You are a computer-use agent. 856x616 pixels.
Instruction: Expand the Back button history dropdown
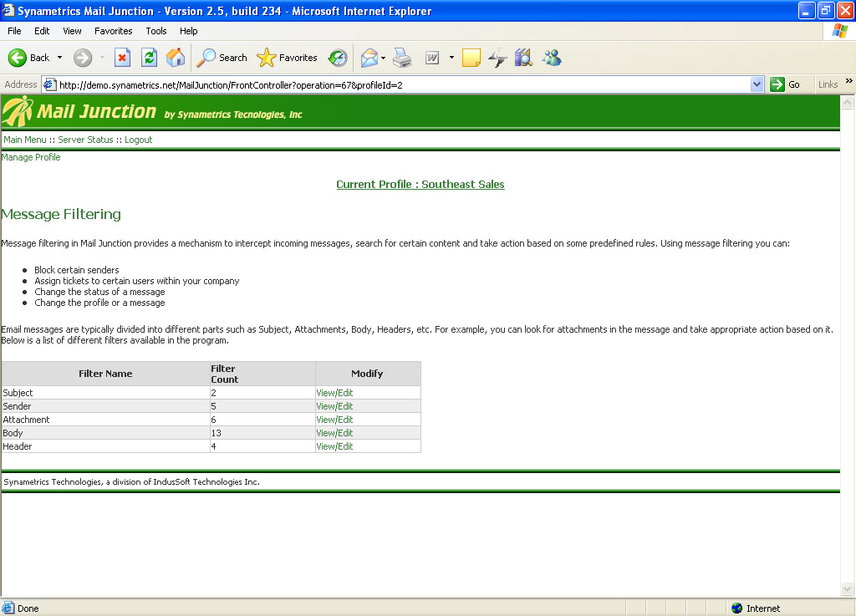click(x=59, y=58)
